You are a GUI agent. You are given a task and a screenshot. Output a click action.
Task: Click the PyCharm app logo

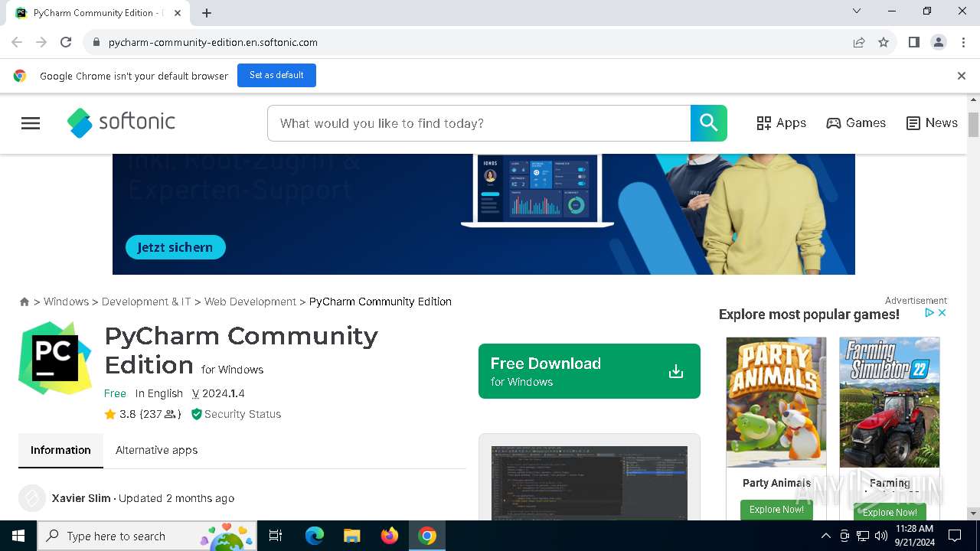click(55, 358)
